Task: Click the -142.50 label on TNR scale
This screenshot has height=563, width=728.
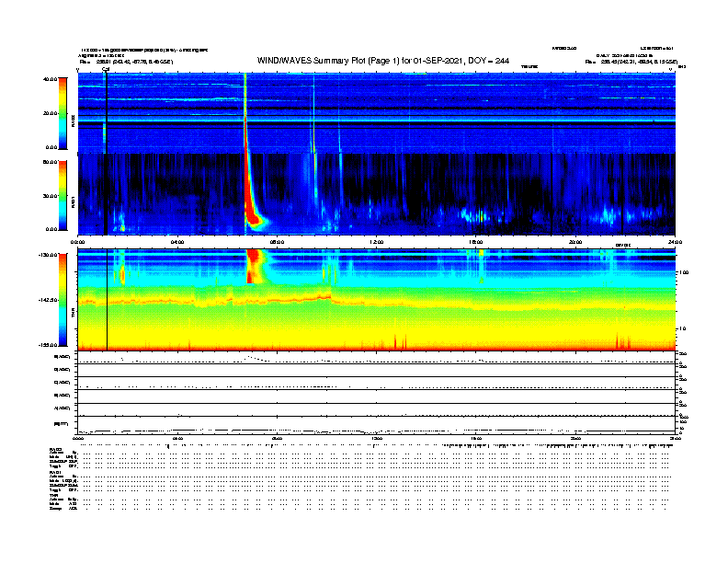Action: [49, 300]
